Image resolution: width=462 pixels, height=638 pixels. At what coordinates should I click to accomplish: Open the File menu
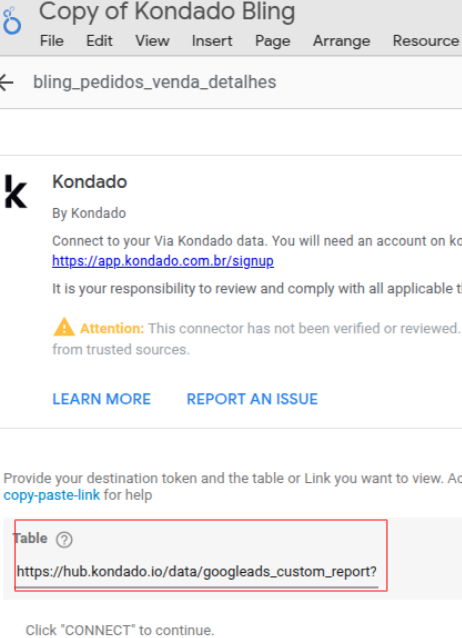coord(52,41)
